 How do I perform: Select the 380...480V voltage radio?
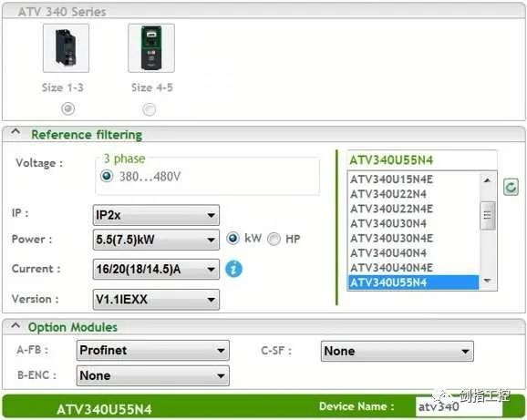click(x=107, y=176)
